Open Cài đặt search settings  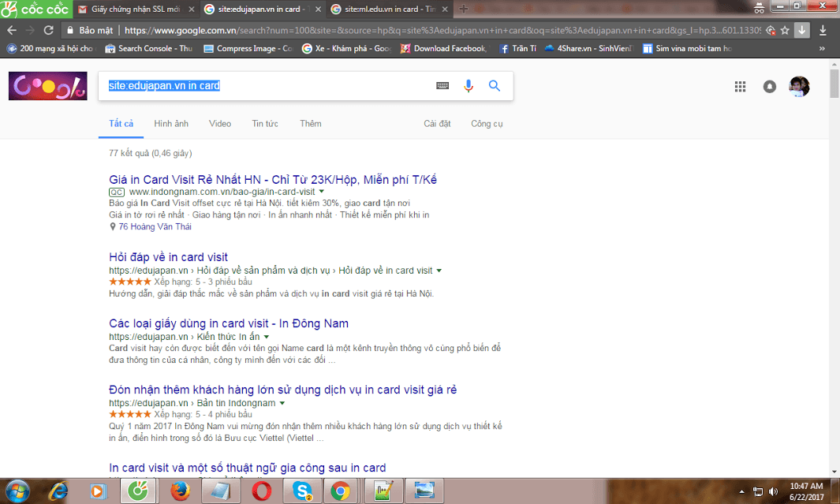point(437,124)
